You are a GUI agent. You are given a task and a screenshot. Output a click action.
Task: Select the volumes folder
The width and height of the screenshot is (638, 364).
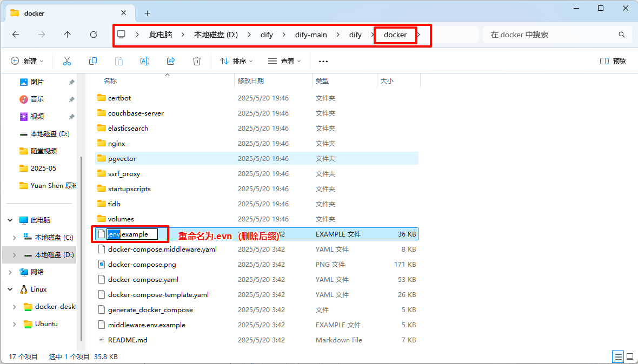257,219
